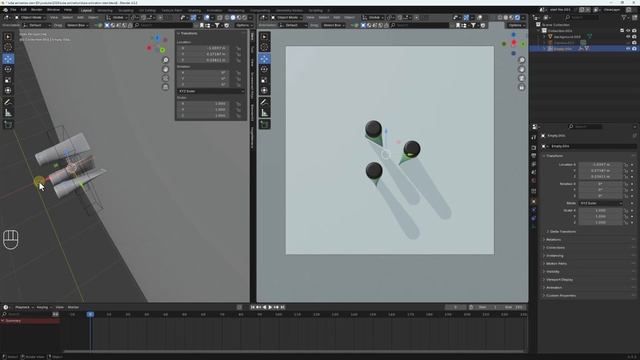The height and width of the screenshot is (360, 640).
Task: Select the Annotate tool in right viewport
Action: 264,102
